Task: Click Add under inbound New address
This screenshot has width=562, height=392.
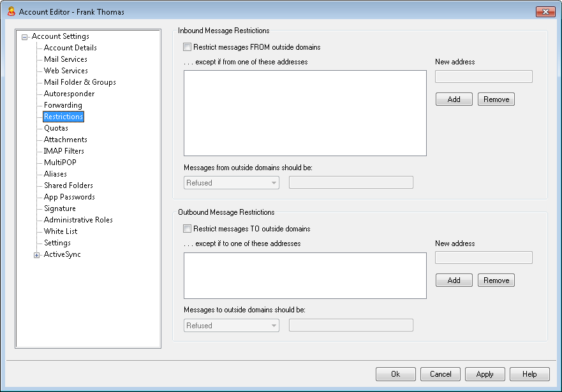Action: 454,99
